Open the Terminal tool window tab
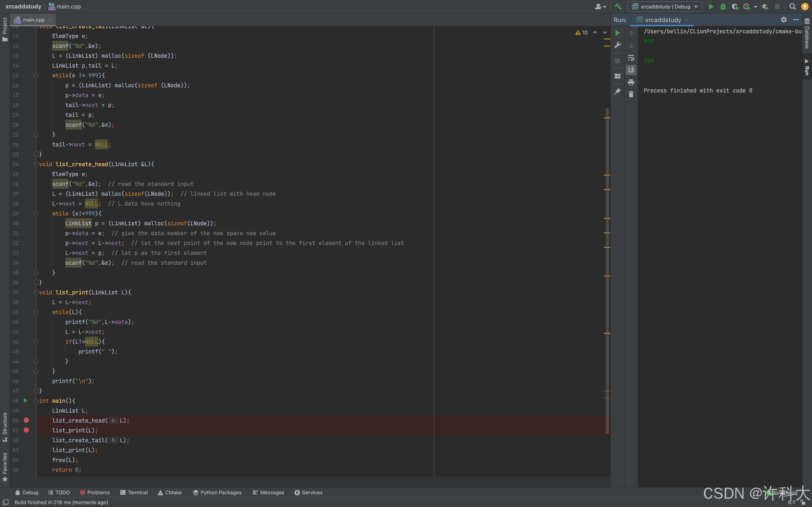 (134, 492)
